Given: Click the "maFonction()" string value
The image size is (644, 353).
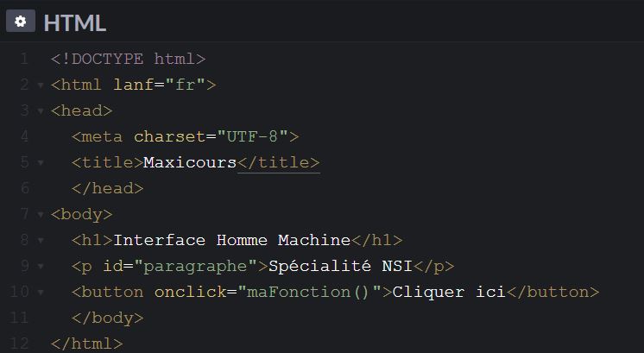Looking at the screenshot, I should click(309, 292).
